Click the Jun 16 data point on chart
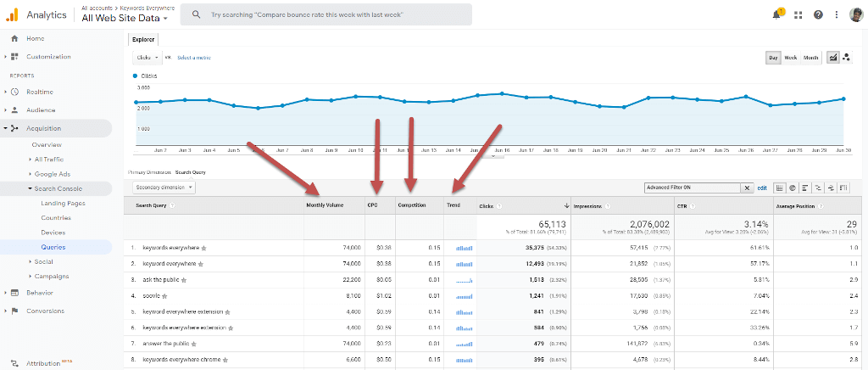 click(502, 93)
